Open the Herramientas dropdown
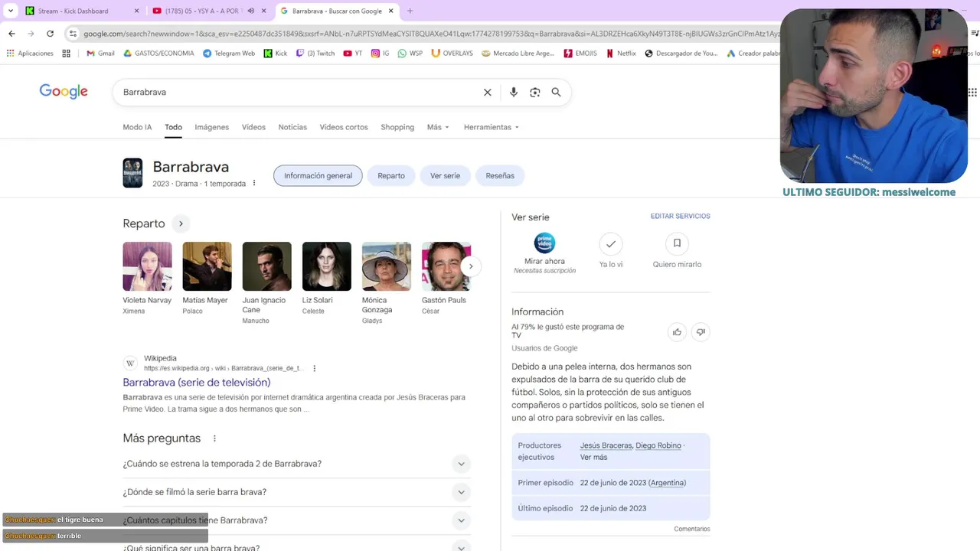Screen dimensions: 980x551 click(491, 127)
